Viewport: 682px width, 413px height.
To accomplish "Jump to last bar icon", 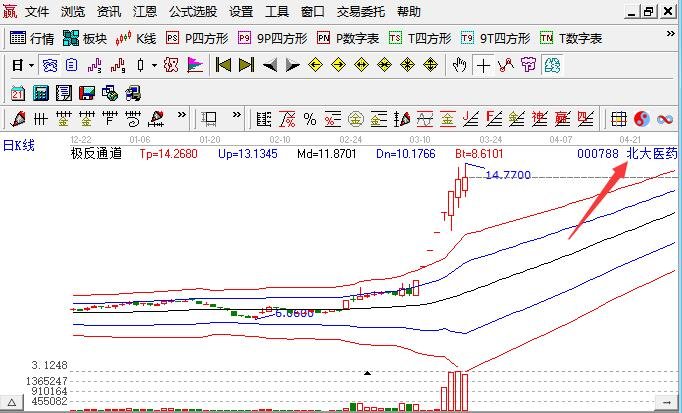I will pyautogui.click(x=246, y=66).
